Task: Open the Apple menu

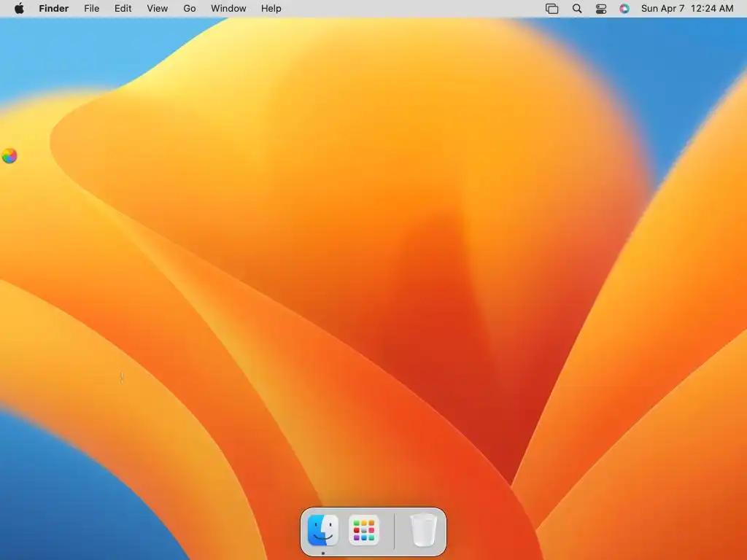Action: point(19,9)
